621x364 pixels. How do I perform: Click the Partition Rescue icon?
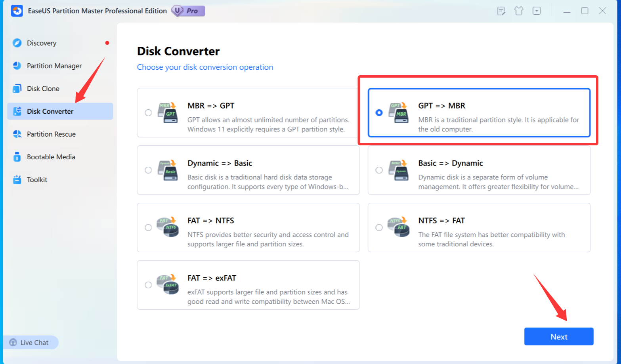coord(17,134)
